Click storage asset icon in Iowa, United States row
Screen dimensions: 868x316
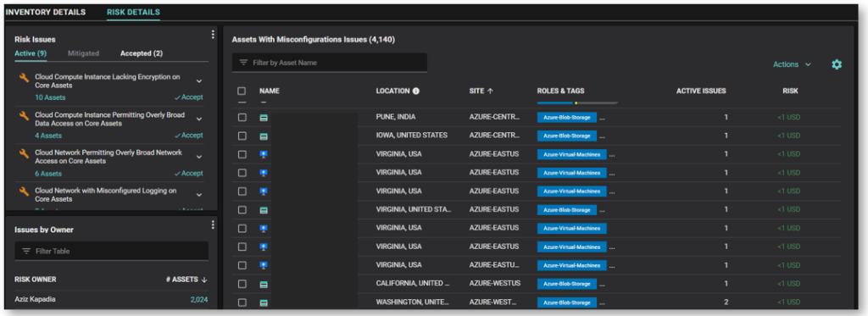(x=264, y=136)
